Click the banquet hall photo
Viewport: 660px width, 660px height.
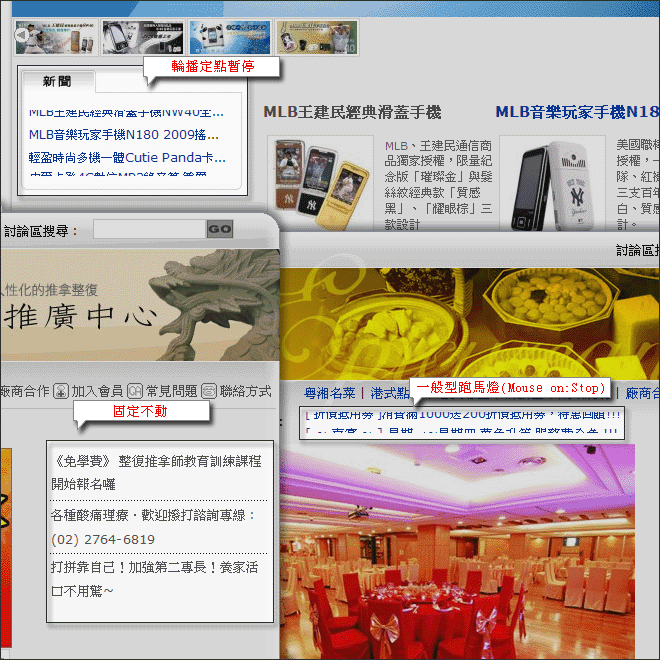458,552
